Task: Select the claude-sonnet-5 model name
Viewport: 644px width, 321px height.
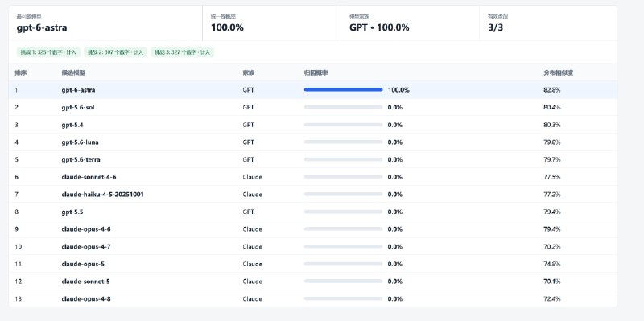Action: coord(85,282)
